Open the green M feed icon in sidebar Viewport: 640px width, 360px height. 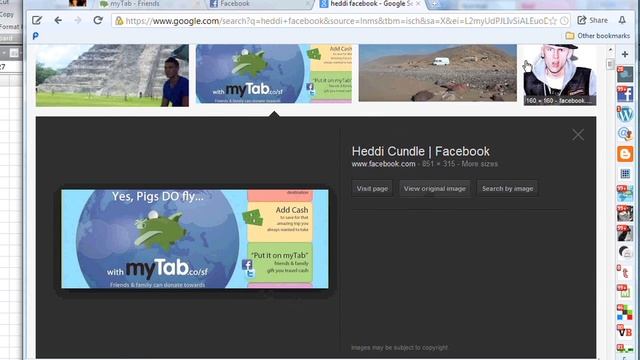click(x=624, y=292)
